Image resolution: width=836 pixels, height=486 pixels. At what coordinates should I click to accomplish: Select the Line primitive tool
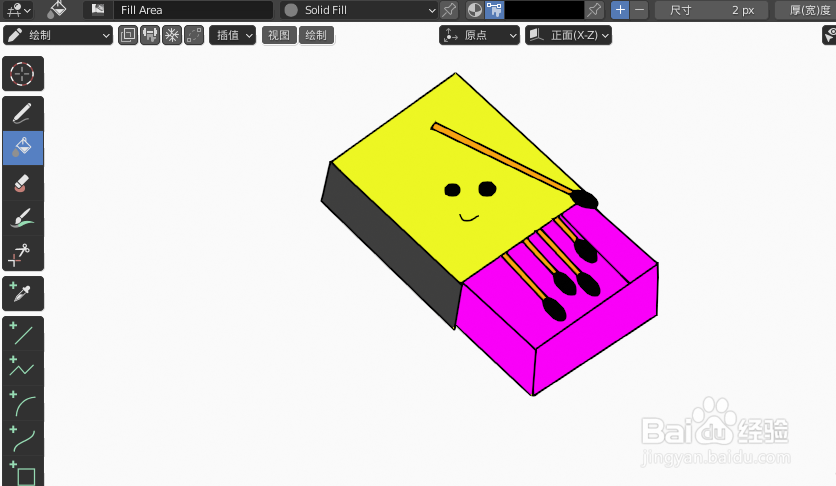pyautogui.click(x=22, y=334)
